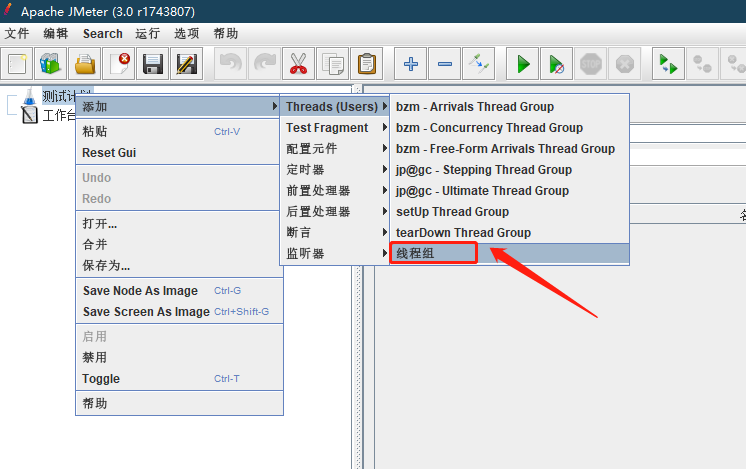Image resolution: width=746 pixels, height=469 pixels.
Task: Choose Toggle in context menu
Action: click(179, 379)
